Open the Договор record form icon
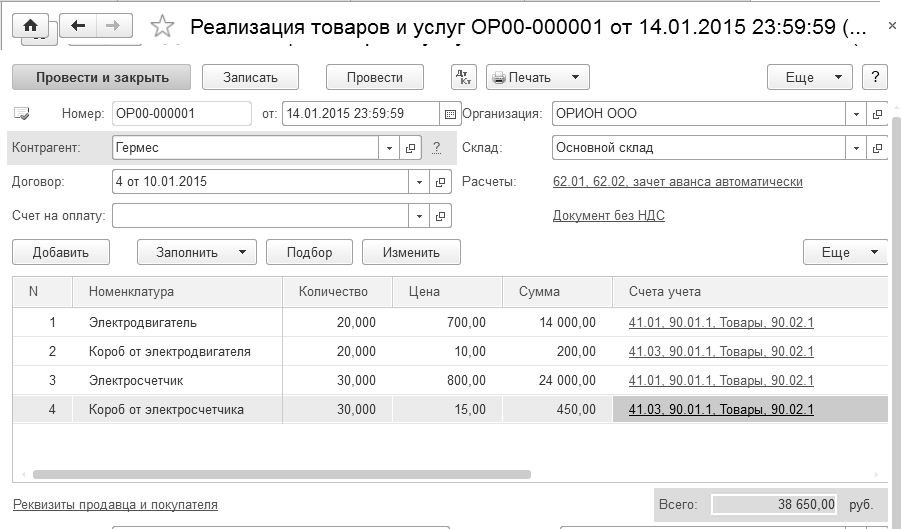 point(440,182)
